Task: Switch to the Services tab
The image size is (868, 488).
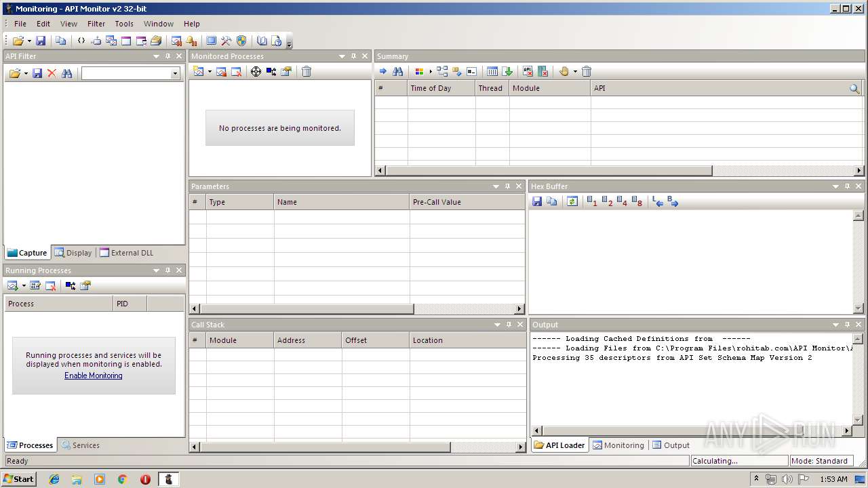Action: click(x=80, y=445)
